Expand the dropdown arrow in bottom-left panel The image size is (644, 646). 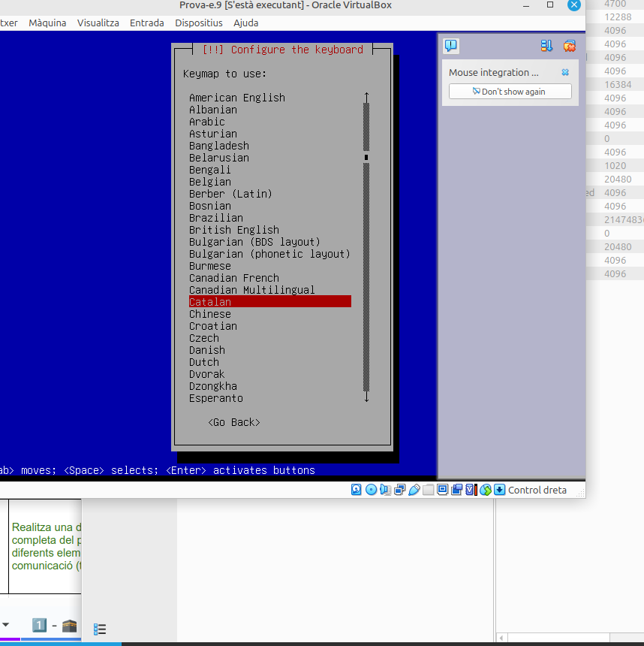tap(6, 625)
